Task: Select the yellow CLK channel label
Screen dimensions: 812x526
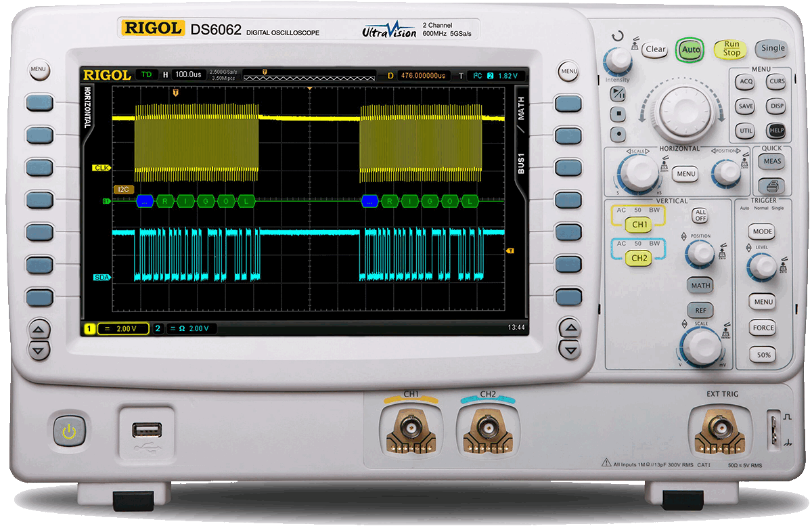Action: point(101,167)
